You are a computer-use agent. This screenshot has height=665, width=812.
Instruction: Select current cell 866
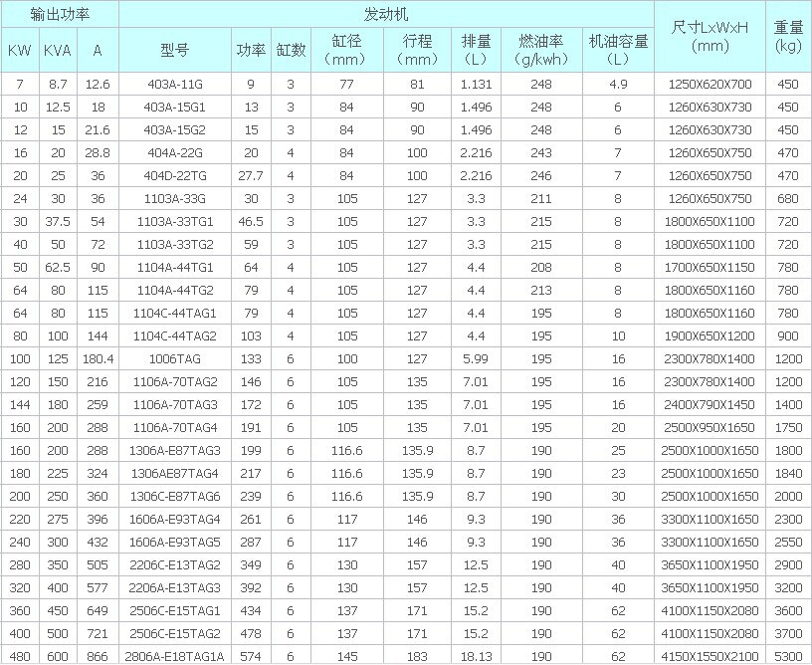point(98,656)
